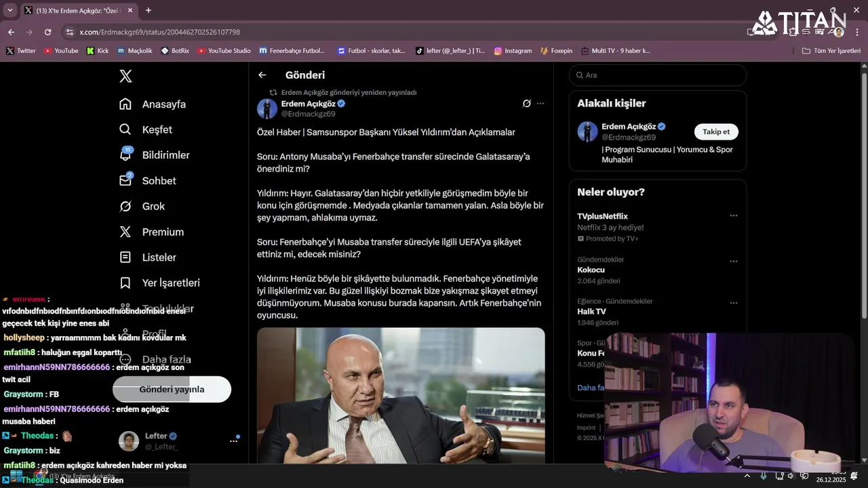Open tab search dropdown arrow
This screenshot has height=488, width=868.
[x=9, y=10]
